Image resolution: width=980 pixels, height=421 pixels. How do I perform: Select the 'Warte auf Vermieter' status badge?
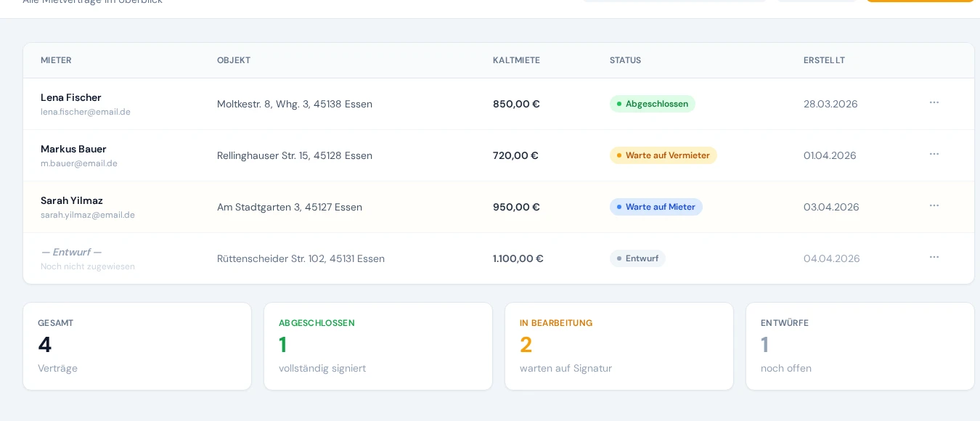point(663,155)
